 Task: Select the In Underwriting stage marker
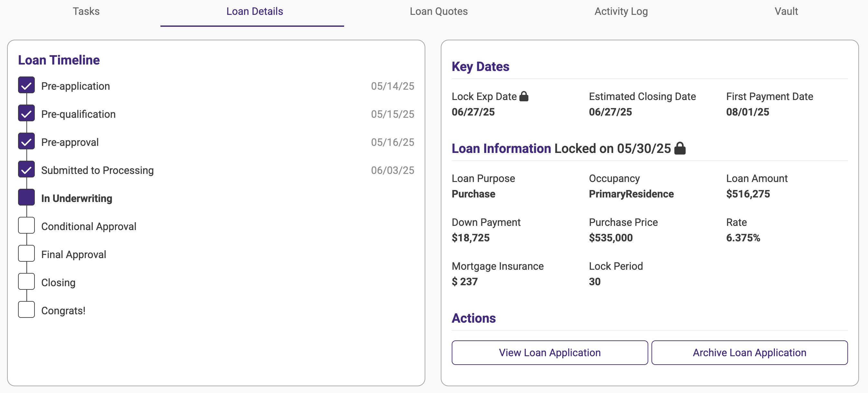(x=26, y=198)
